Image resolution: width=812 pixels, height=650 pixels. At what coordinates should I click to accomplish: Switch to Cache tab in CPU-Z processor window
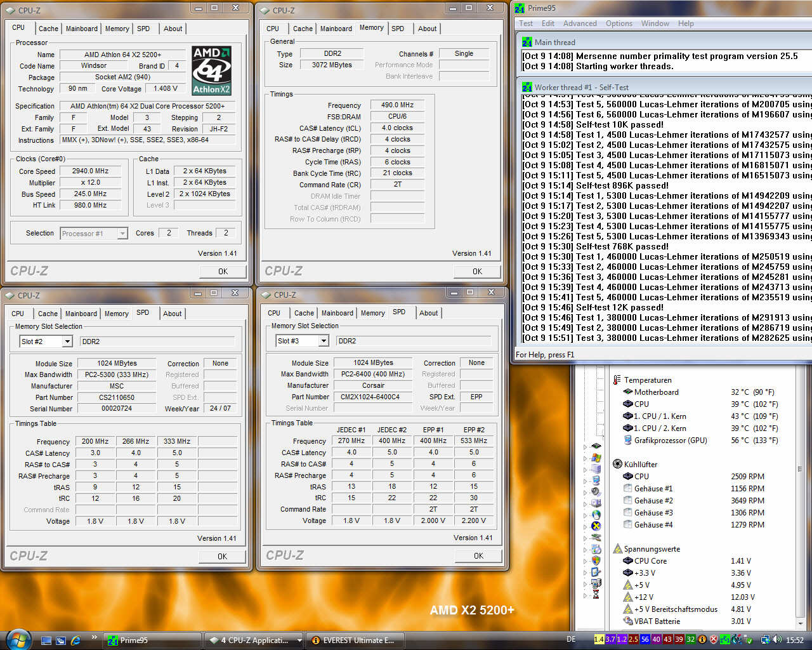point(48,29)
